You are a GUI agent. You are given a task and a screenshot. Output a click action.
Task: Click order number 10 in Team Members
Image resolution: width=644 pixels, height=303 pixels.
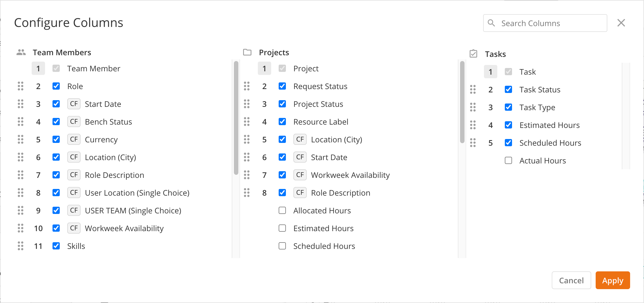click(x=38, y=228)
